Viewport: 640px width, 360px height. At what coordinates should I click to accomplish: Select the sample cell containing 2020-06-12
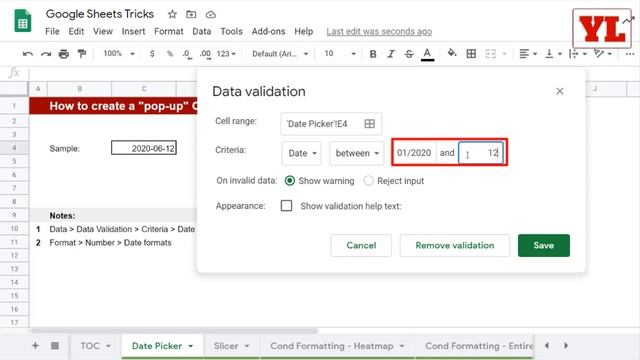click(x=144, y=148)
